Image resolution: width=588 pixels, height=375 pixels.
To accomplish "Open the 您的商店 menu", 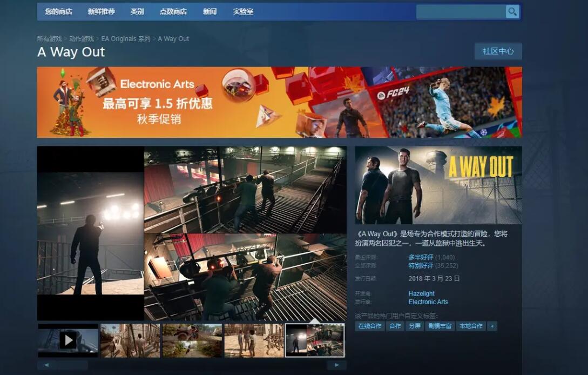I will click(58, 12).
